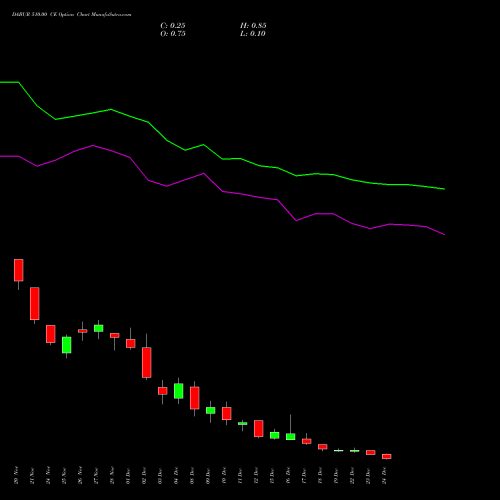Click the small red candlestick above 26 Nov

pos(83,331)
